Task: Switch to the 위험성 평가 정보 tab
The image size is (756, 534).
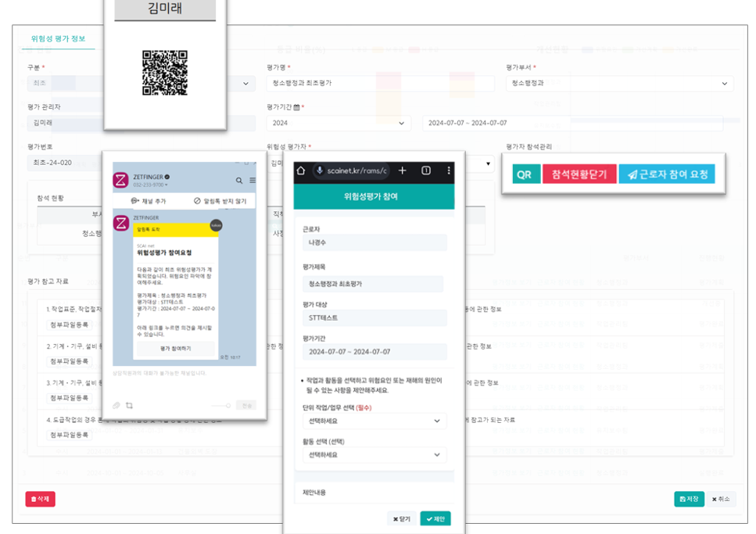Action: 59,38
